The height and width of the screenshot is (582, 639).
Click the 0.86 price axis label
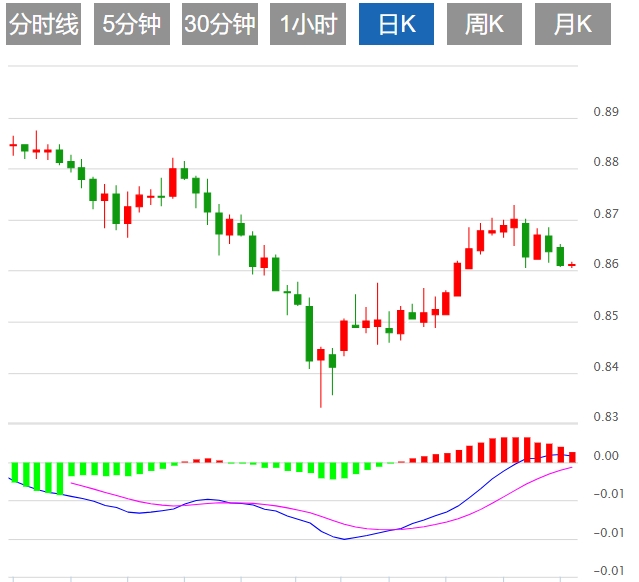pyautogui.click(x=606, y=264)
